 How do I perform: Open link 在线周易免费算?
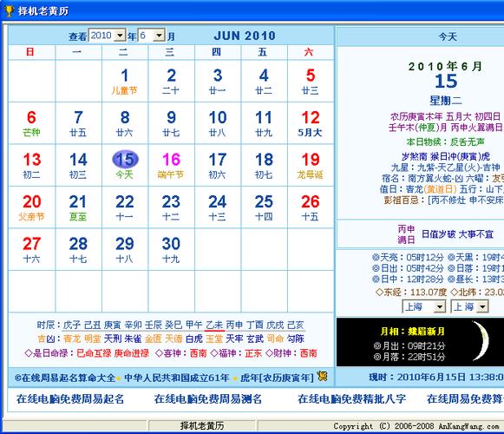(x=465, y=399)
